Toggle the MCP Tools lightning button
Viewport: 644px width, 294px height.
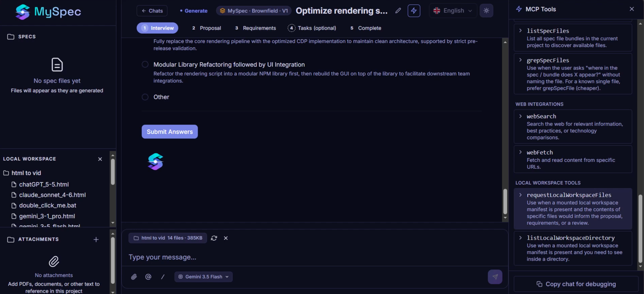(x=414, y=11)
